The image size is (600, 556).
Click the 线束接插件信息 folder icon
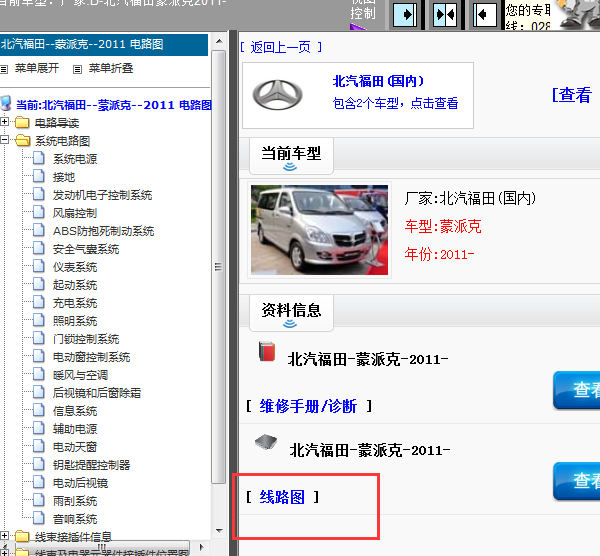click(22, 536)
